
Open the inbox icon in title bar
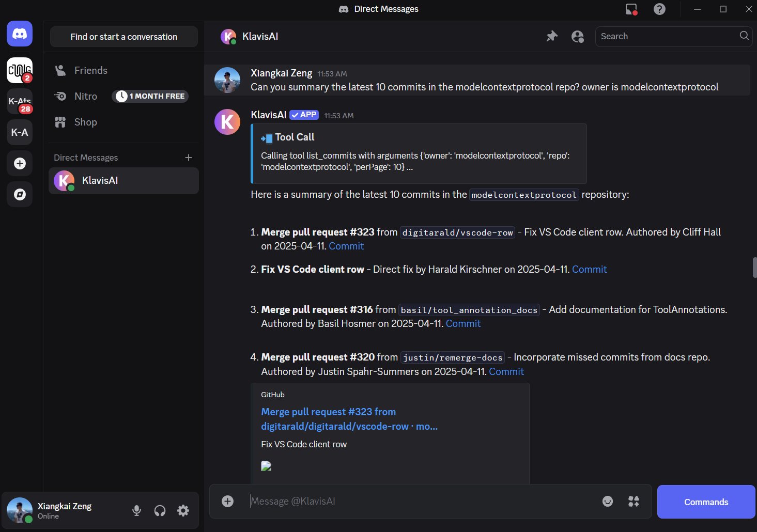(631, 9)
